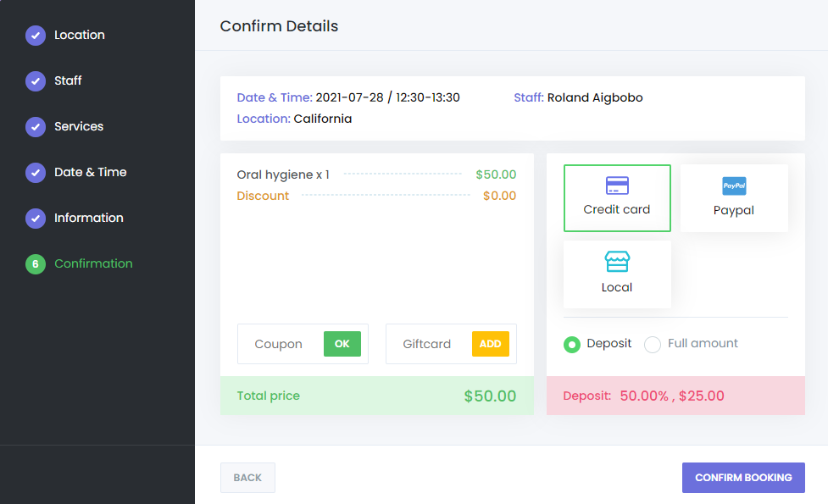Select the Credit card payment icon
The image size is (828, 504).
pyautogui.click(x=617, y=186)
